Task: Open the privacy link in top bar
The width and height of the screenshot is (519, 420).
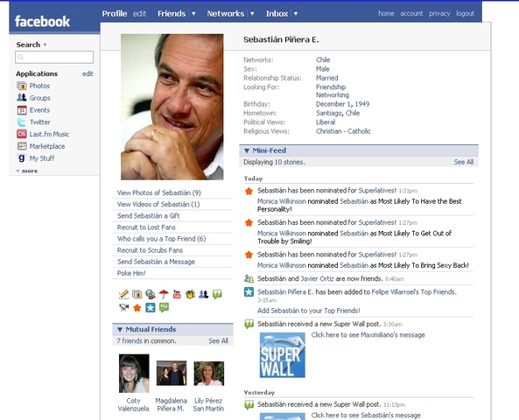Action: click(x=439, y=14)
